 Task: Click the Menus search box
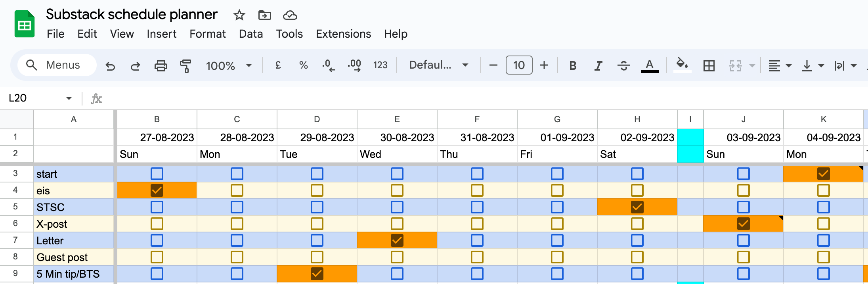tap(57, 65)
